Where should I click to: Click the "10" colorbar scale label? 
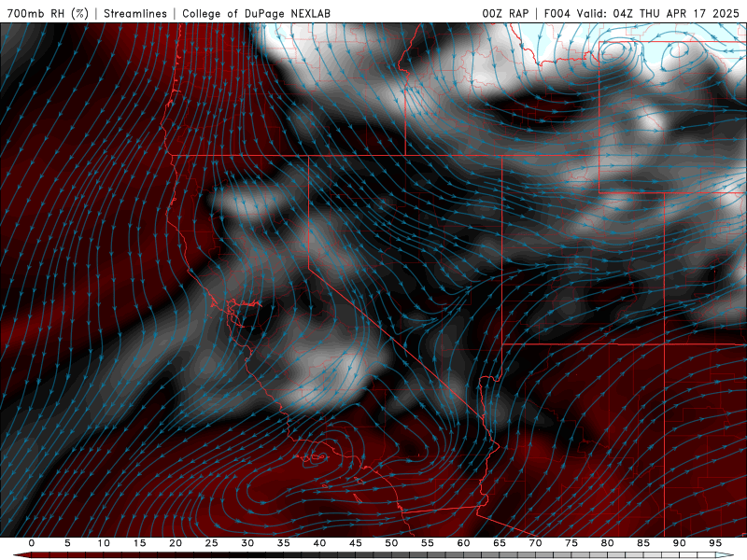coord(104,543)
